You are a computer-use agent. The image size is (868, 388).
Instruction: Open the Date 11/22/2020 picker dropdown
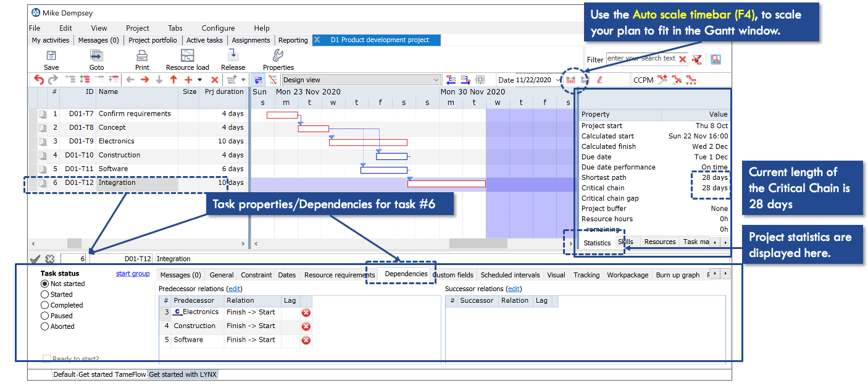click(557, 80)
